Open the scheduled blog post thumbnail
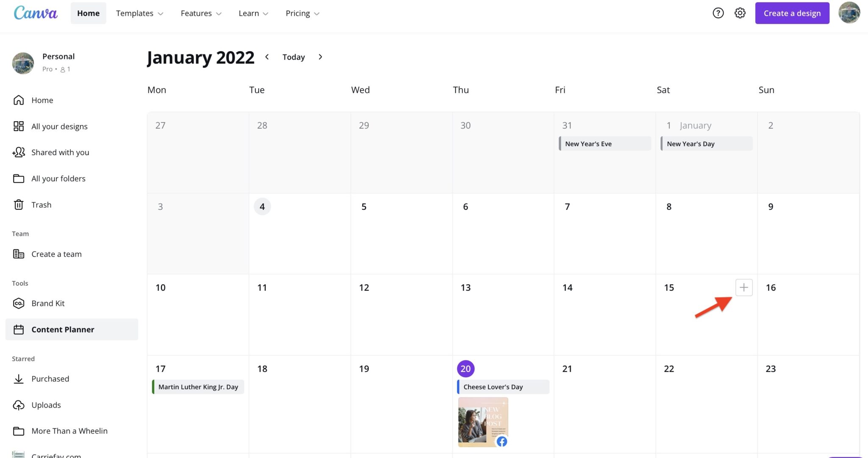Viewport: 868px width, 458px height. pyautogui.click(x=483, y=422)
